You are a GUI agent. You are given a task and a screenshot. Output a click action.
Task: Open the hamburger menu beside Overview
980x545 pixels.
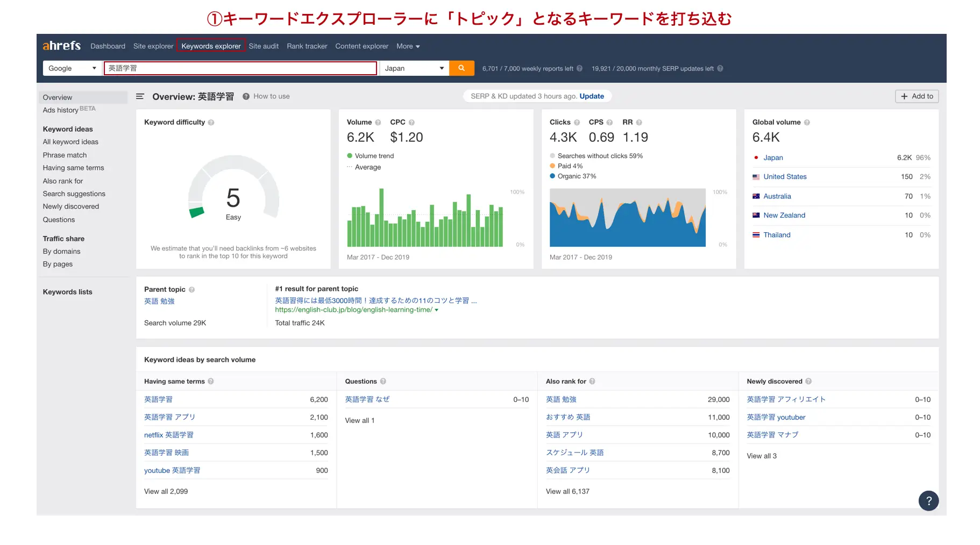pyautogui.click(x=140, y=97)
